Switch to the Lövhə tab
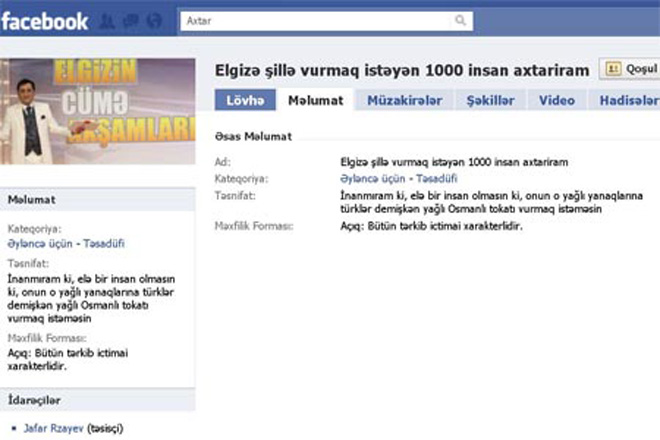The height and width of the screenshot is (440, 660). click(245, 100)
